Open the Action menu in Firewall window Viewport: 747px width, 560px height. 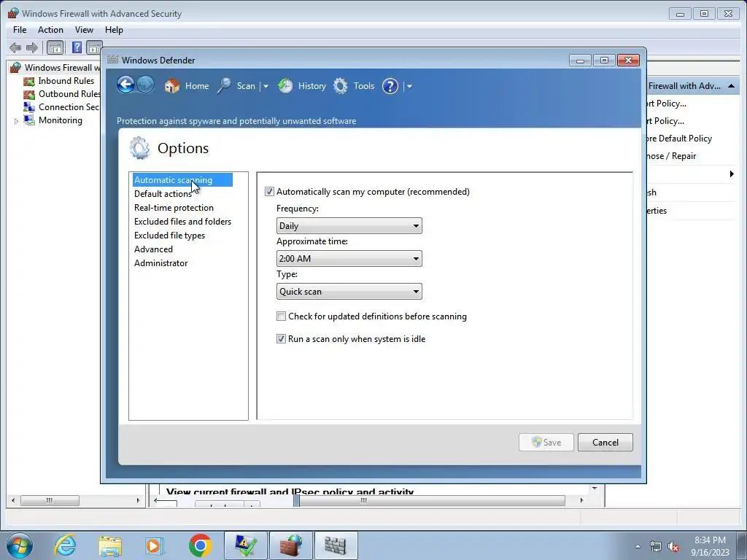click(x=50, y=29)
